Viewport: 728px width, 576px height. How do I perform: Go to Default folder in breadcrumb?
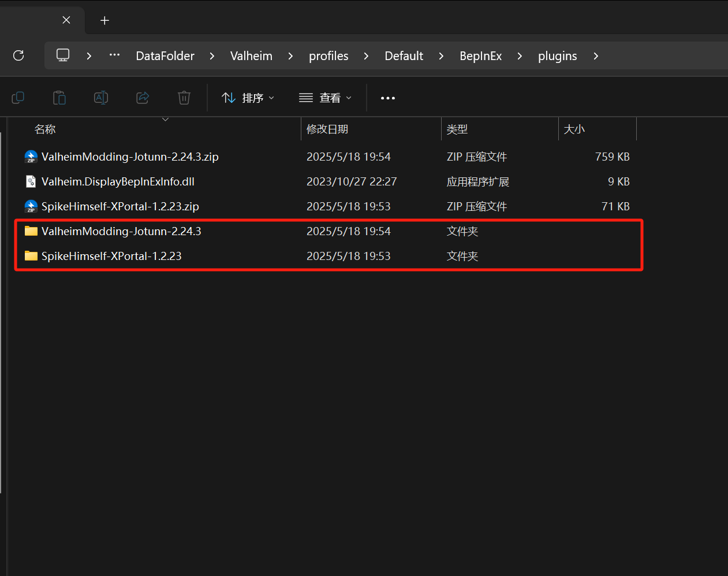pos(404,56)
